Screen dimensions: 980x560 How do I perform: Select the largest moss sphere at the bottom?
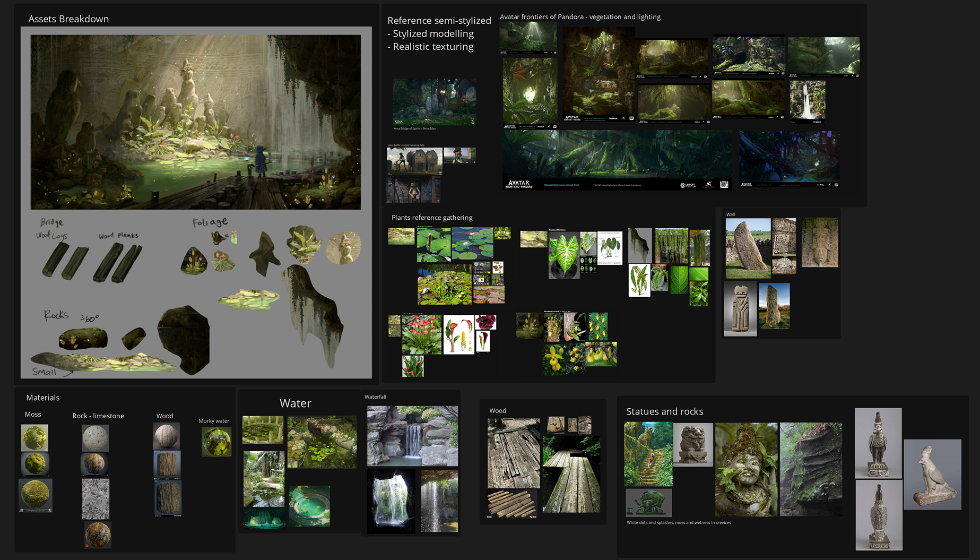[x=36, y=495]
